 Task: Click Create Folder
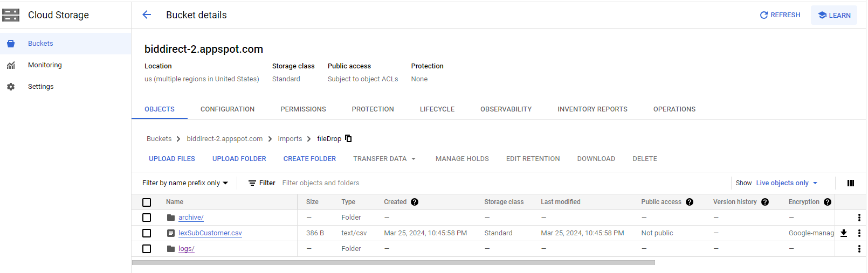(x=309, y=159)
